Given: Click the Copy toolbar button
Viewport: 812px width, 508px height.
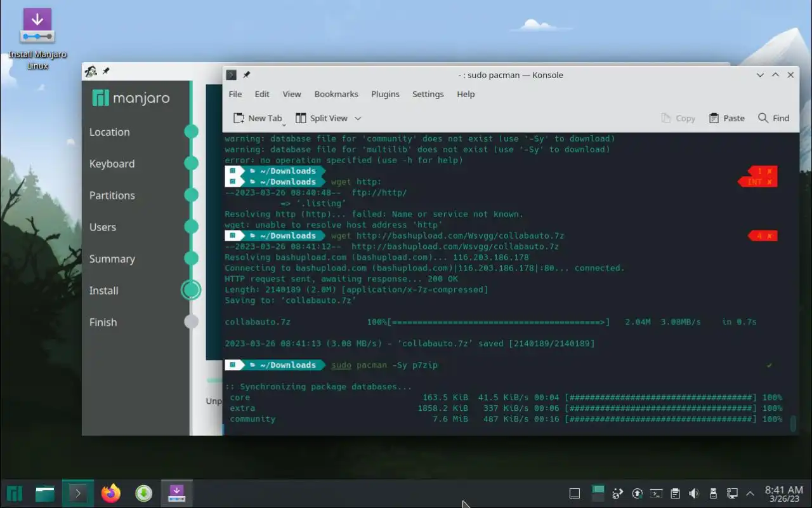Looking at the screenshot, I should (x=678, y=118).
